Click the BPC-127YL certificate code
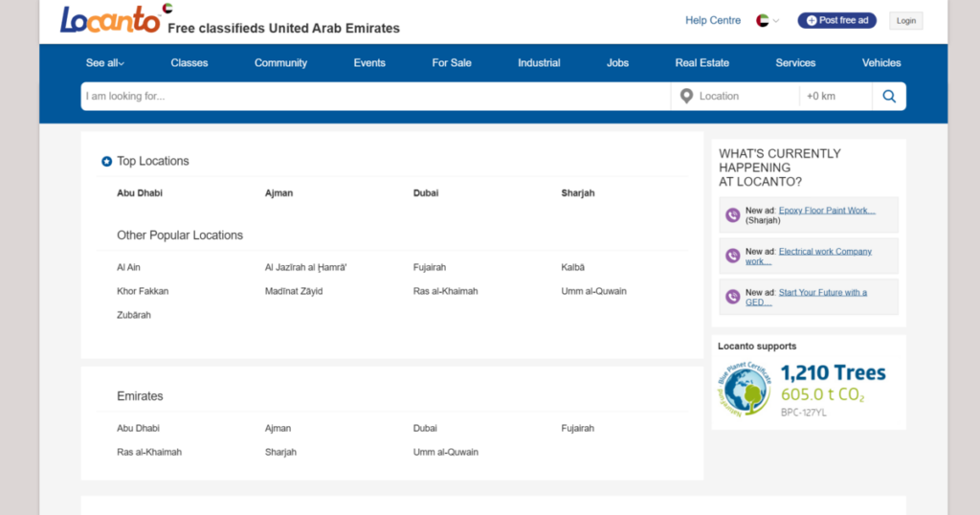The height and width of the screenshot is (515, 980). pos(803,413)
